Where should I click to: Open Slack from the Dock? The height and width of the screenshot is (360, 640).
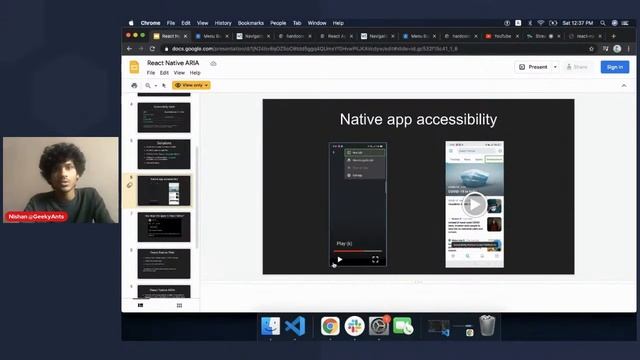point(354,326)
